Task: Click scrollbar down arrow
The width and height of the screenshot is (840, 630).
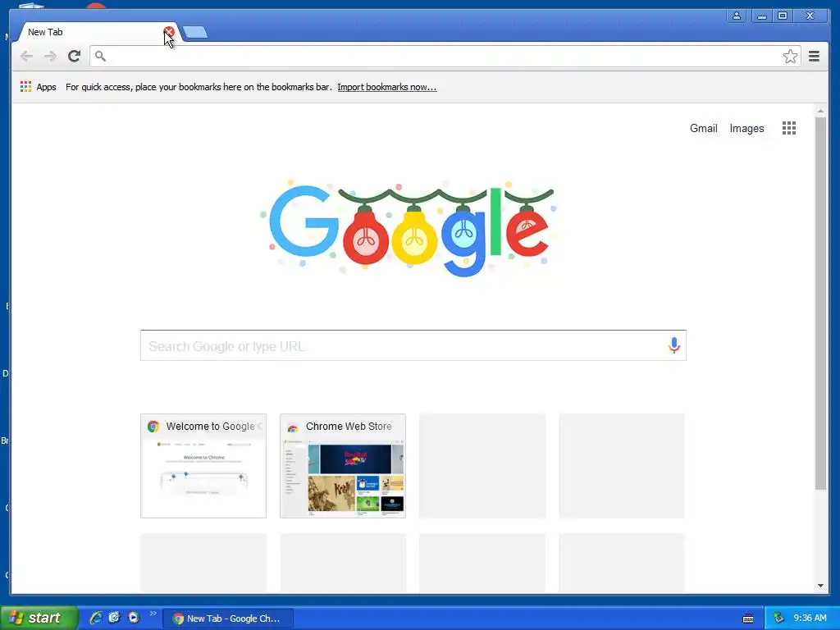Action: click(x=820, y=586)
